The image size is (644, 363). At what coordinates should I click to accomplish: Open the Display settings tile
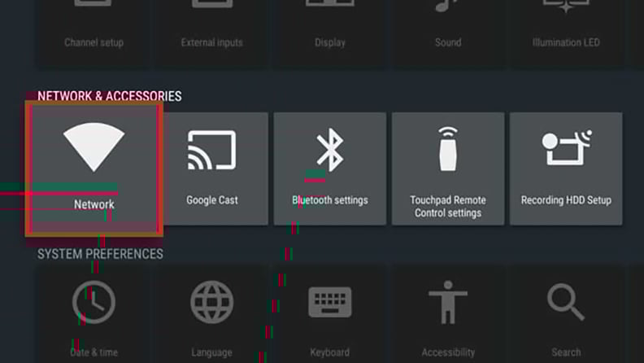point(330,33)
